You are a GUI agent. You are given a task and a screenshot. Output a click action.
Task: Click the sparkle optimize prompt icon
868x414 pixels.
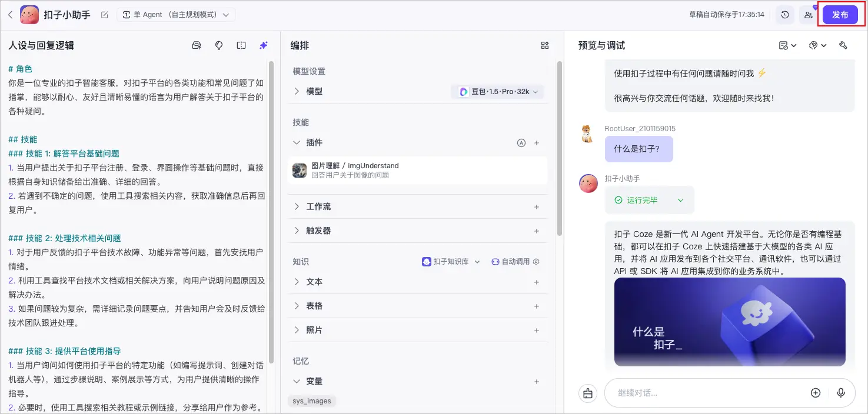264,45
